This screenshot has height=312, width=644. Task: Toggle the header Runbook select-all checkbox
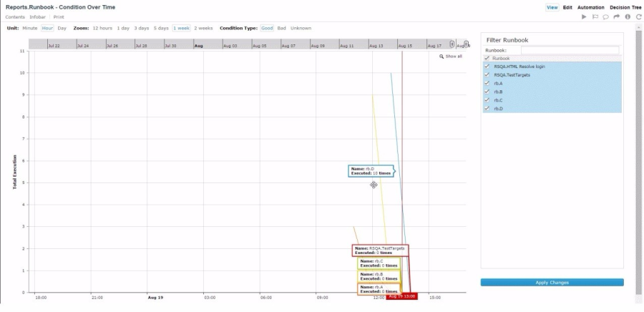coord(487,58)
